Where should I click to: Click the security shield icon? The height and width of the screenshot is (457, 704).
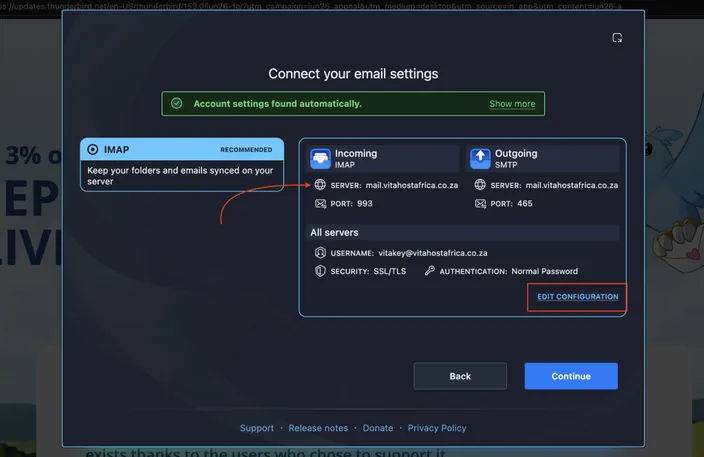coord(320,271)
